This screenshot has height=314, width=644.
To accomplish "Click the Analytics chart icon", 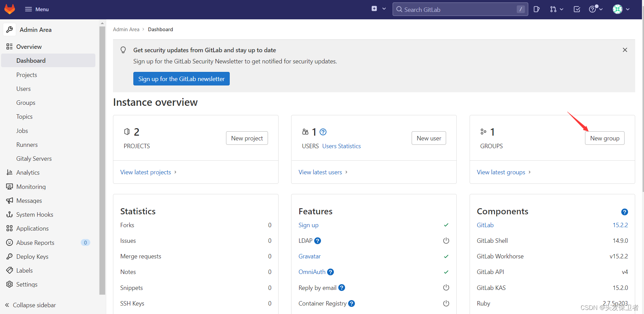I will point(10,172).
